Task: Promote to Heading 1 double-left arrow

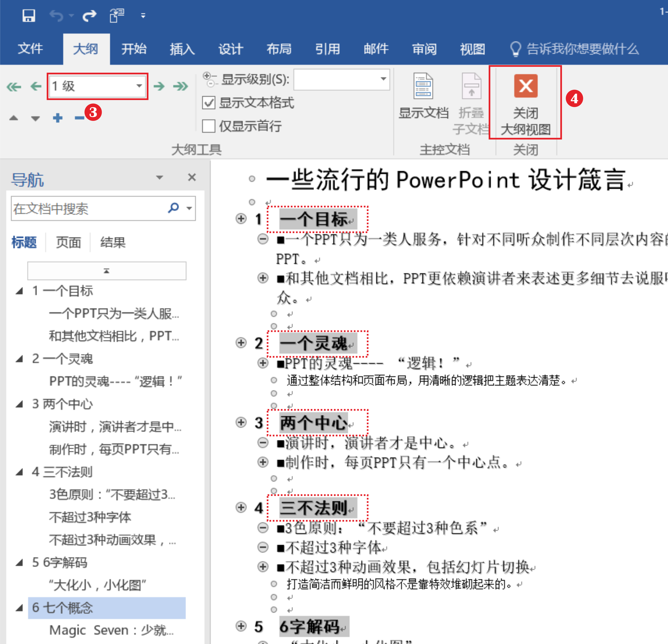Action: (14, 87)
